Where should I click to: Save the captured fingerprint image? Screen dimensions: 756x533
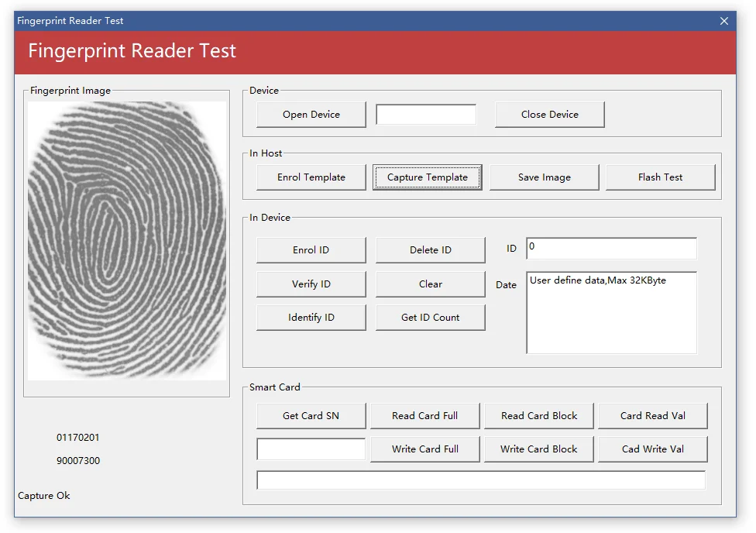click(x=544, y=177)
